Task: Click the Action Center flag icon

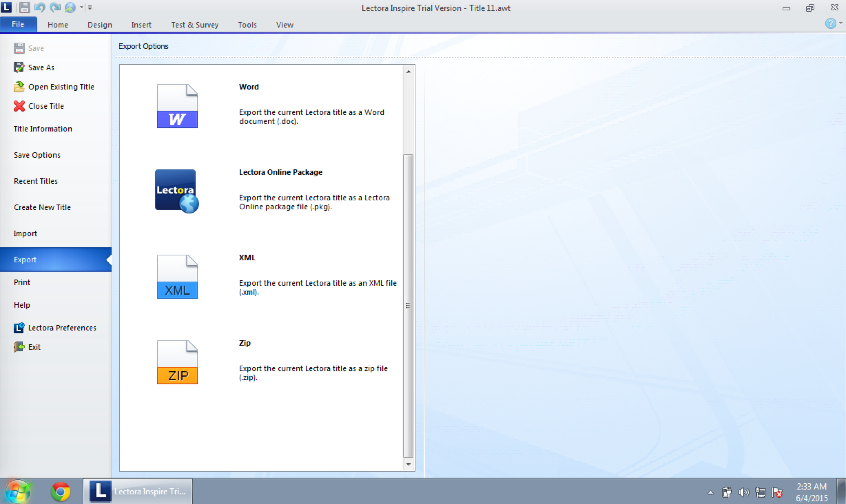Action: (x=777, y=493)
